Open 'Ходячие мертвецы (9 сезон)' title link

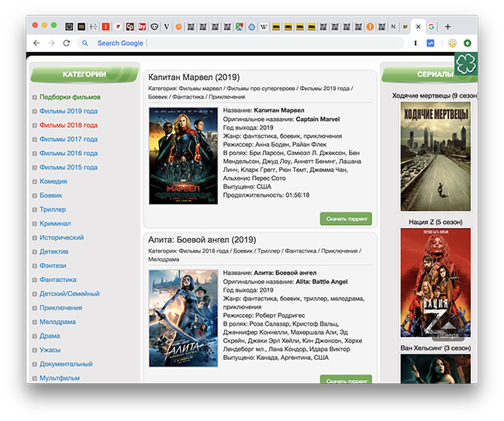coord(434,96)
